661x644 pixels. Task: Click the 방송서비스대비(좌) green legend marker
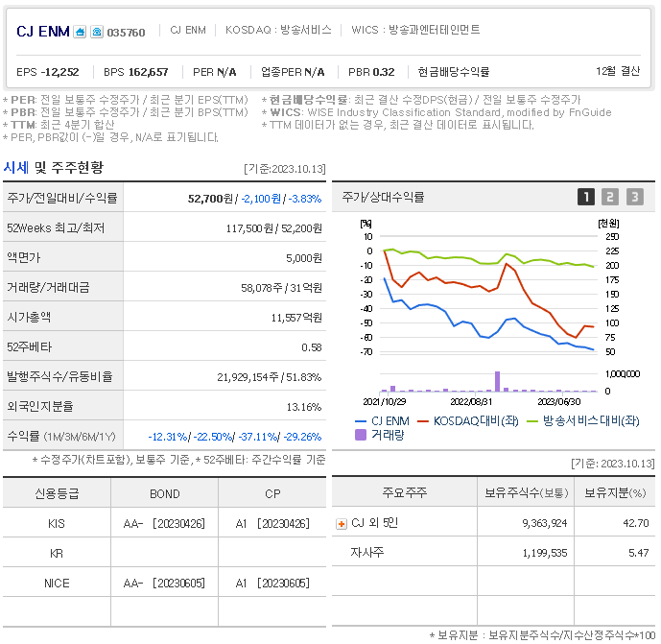point(532,421)
